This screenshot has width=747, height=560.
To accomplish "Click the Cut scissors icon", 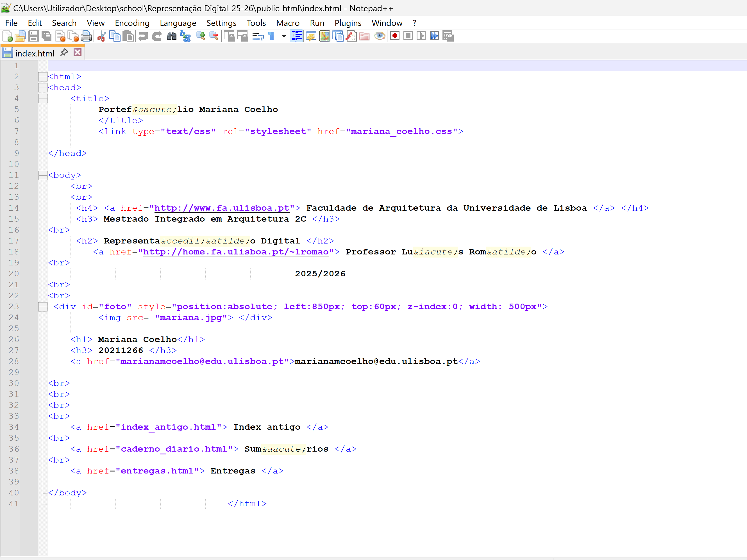I will [x=101, y=36].
